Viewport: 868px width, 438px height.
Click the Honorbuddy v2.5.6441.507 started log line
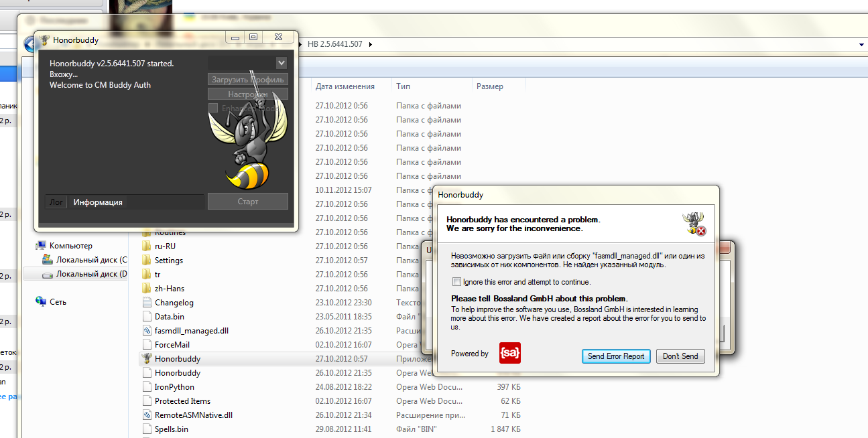(x=111, y=64)
